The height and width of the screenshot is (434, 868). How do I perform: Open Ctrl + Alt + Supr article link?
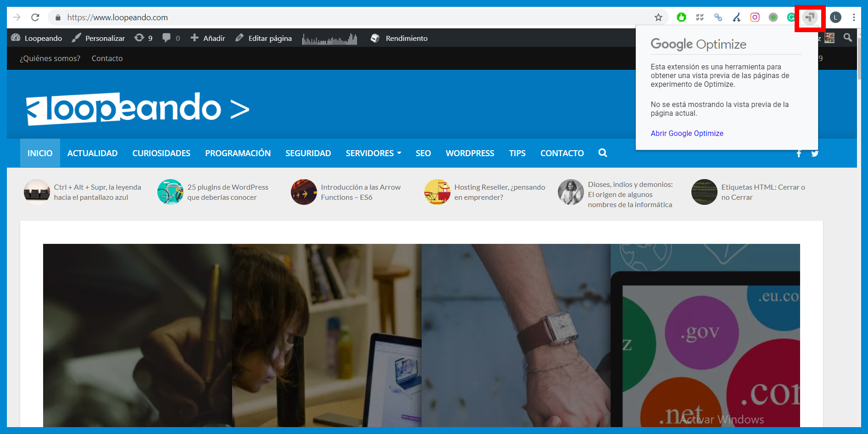click(98, 192)
